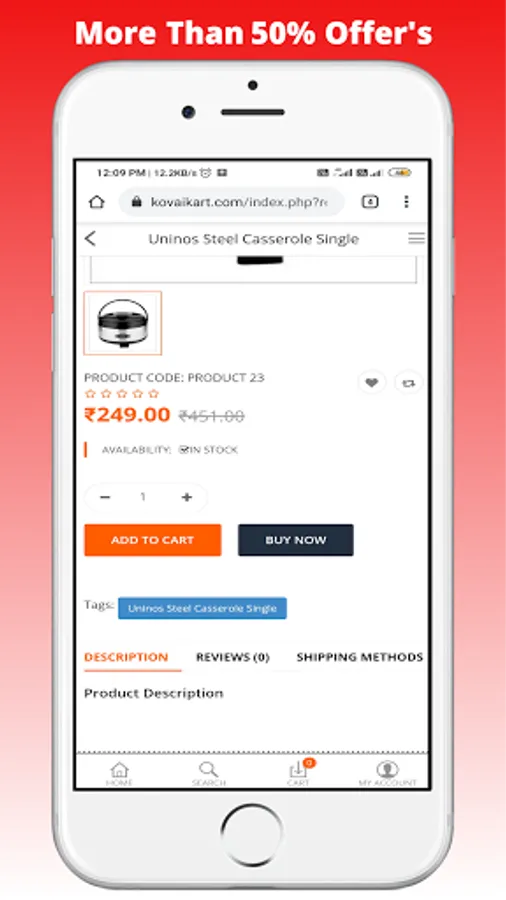The width and height of the screenshot is (506, 900).
Task: Select the Uninos Steel Casserole Single tag
Action: [203, 608]
